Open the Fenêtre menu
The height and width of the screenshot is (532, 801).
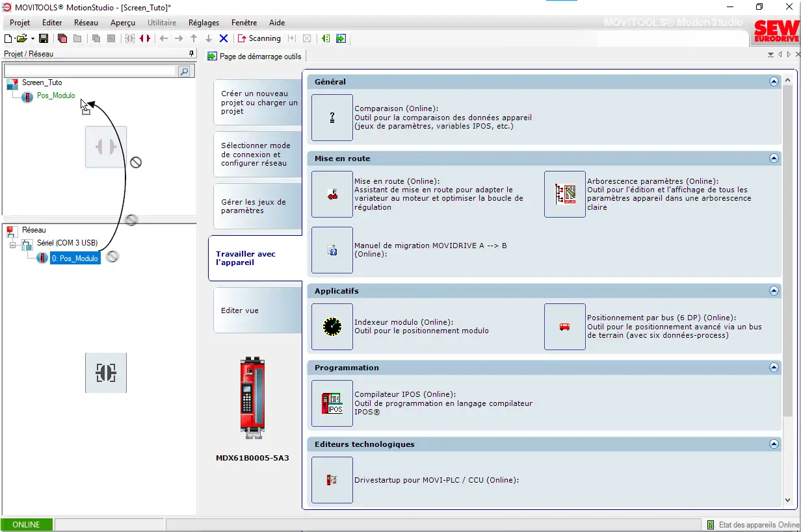point(244,23)
